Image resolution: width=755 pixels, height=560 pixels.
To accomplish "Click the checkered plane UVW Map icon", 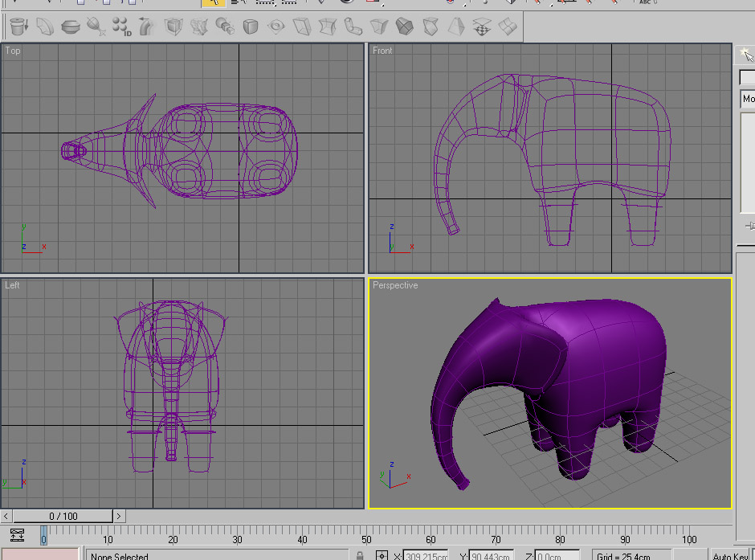I will click(x=481, y=27).
